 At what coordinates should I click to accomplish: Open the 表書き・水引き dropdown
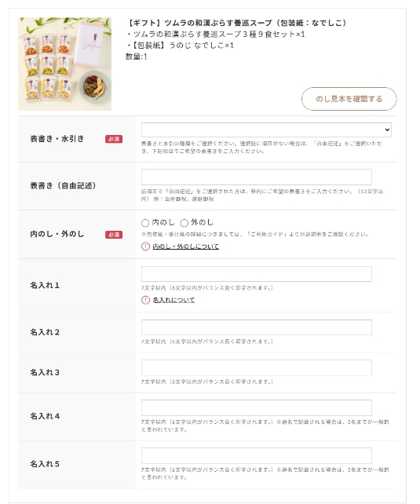266,130
